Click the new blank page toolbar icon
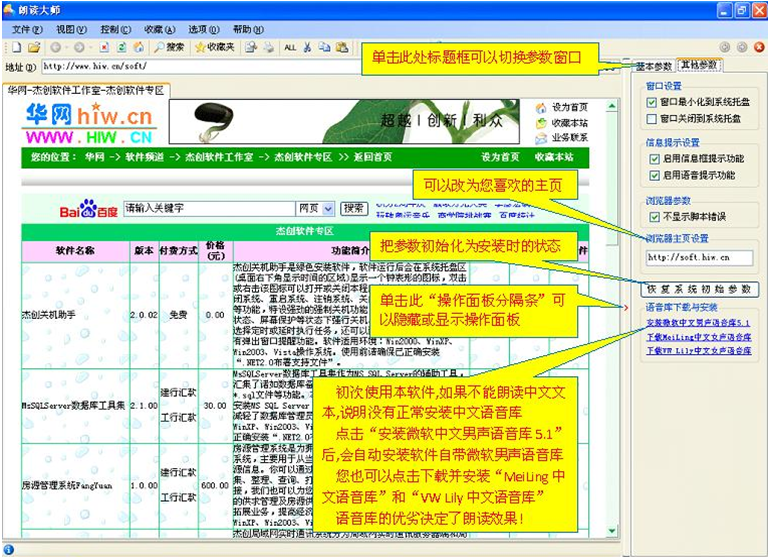Screen dimensions: 770x557 tap(19, 47)
